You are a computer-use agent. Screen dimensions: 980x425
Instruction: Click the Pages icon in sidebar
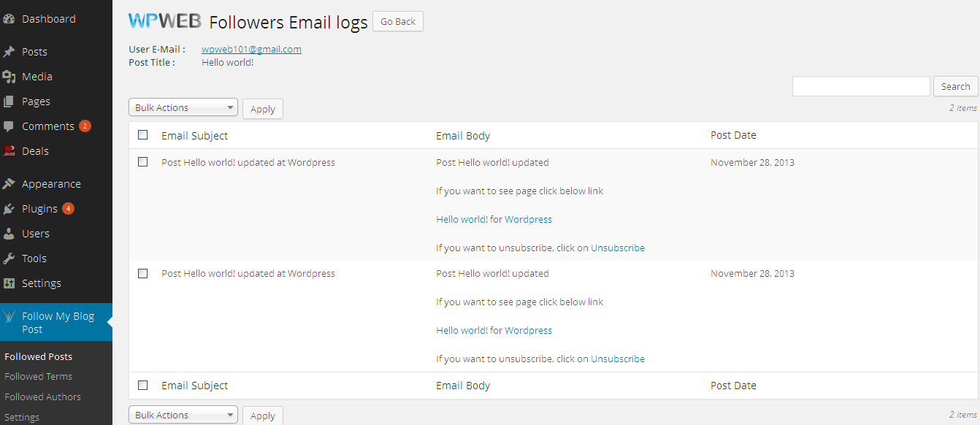[9, 102]
